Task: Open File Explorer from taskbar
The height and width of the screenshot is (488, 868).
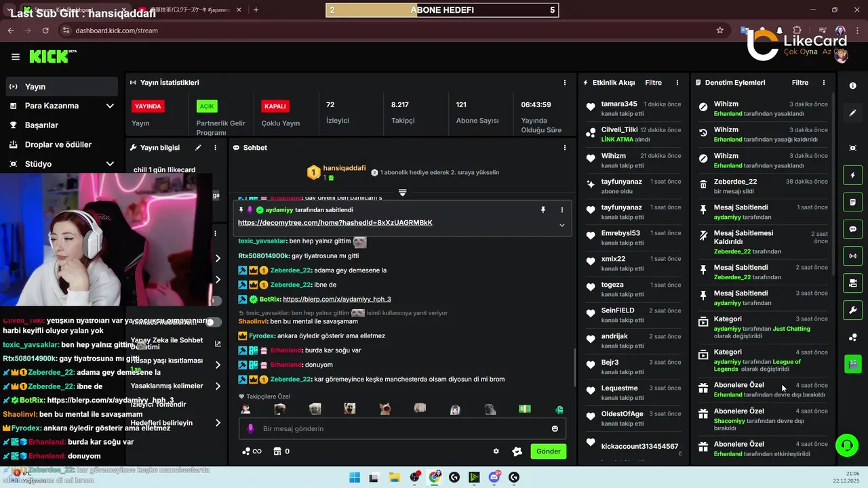Action: point(394,477)
